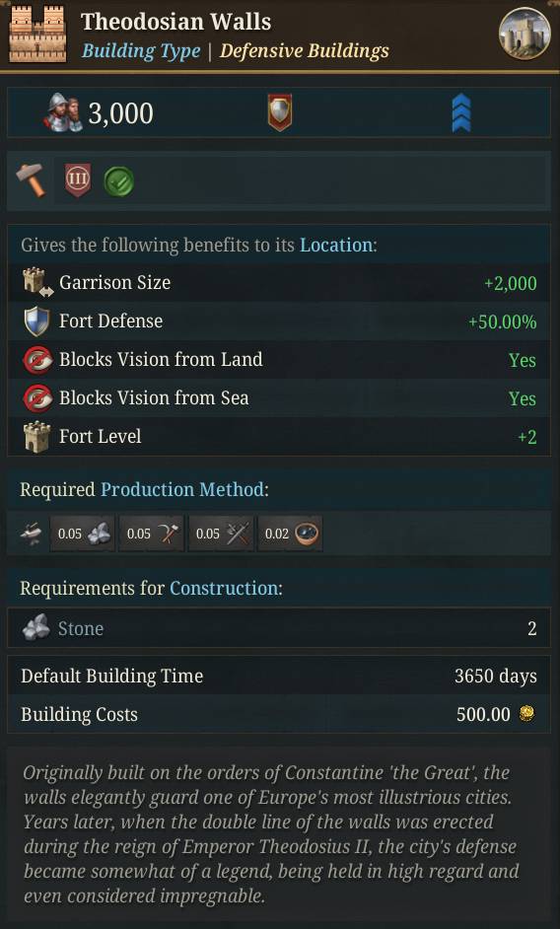Click the blue upward chevrons icon
The height and width of the screenshot is (929, 560).
click(x=461, y=112)
